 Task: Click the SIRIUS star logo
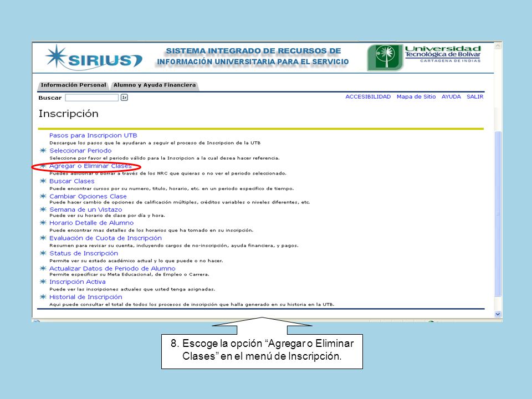(x=94, y=58)
